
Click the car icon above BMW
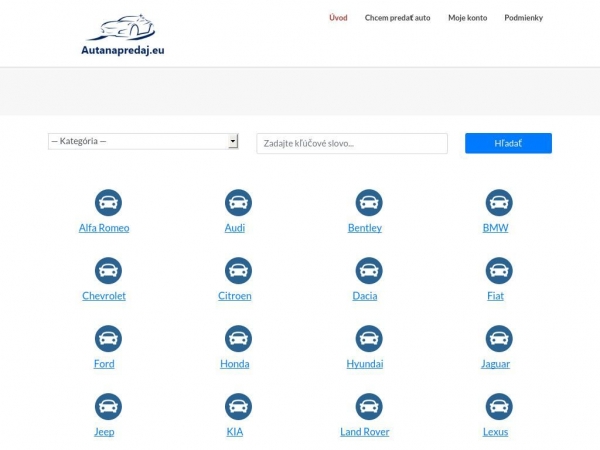tap(499, 202)
